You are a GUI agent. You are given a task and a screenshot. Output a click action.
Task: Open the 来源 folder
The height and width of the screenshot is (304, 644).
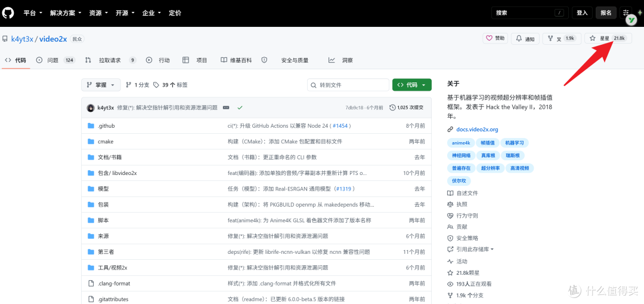[x=103, y=236]
